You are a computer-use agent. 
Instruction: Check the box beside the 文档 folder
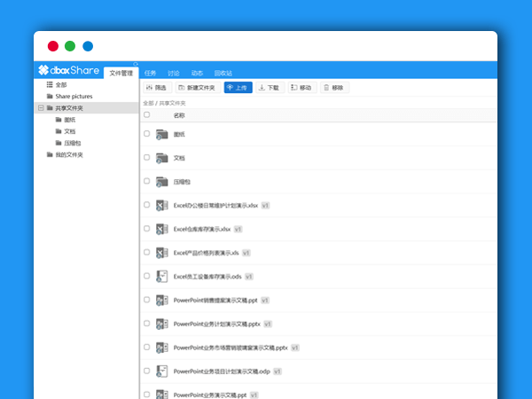147,158
